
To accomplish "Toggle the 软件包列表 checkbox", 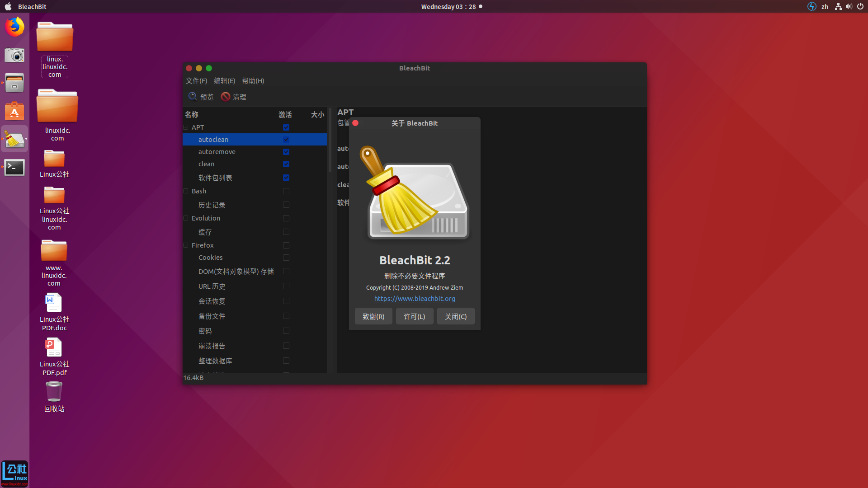I will point(286,178).
